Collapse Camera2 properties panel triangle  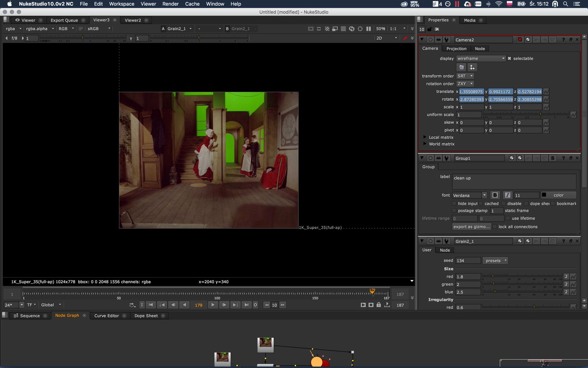tap(422, 40)
